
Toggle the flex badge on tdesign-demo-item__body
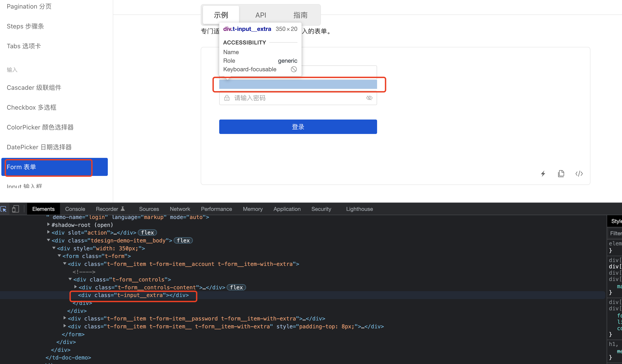coord(183,240)
